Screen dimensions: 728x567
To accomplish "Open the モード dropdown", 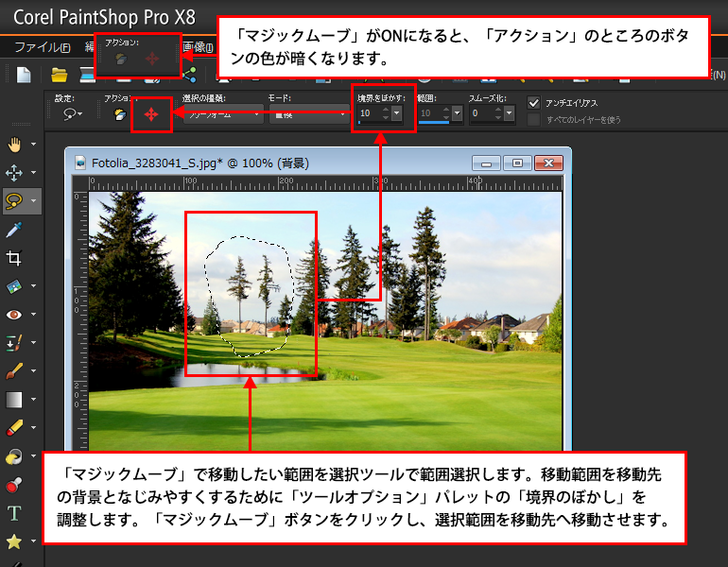I will tap(309, 114).
